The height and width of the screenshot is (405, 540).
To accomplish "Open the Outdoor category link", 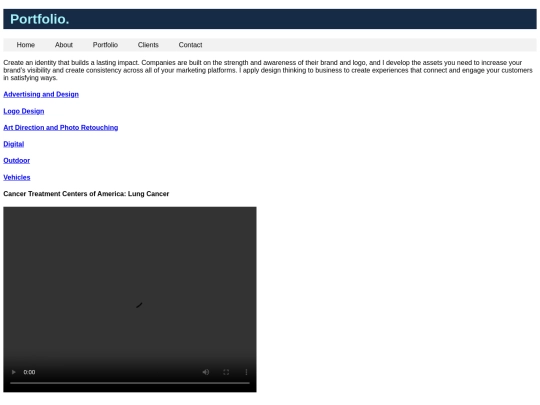I will 17,160.
